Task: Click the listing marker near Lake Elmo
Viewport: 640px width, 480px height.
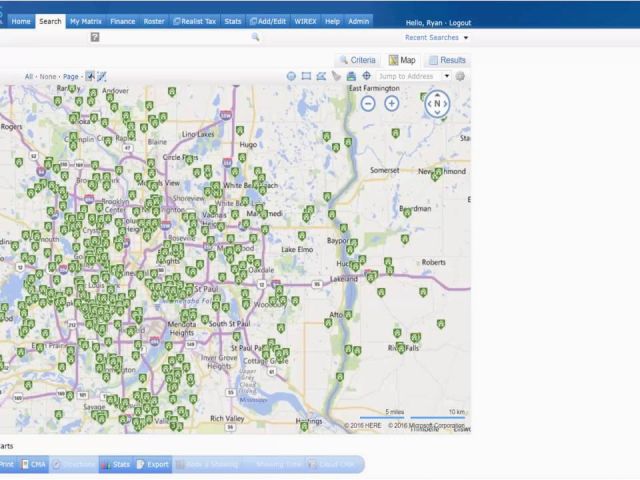Action: pyautogui.click(x=302, y=236)
